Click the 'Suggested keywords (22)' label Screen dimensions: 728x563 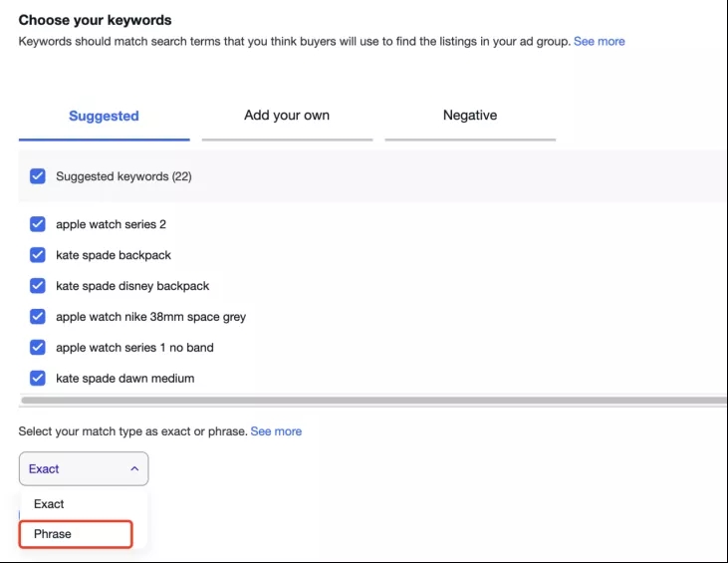[123, 176]
